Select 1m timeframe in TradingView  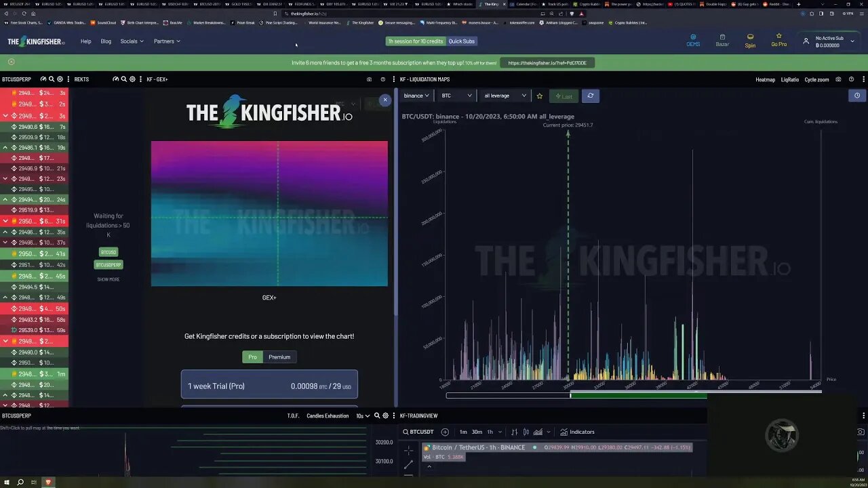463,432
